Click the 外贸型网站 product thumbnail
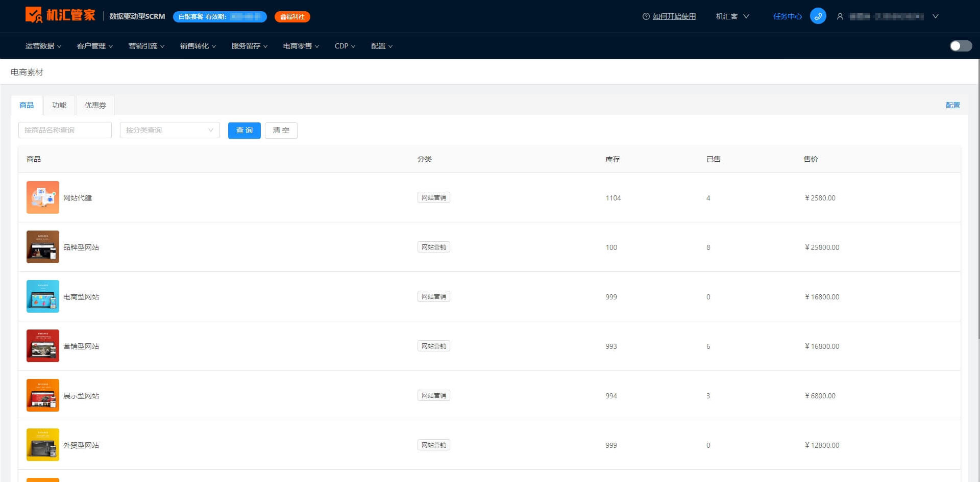Viewport: 980px width, 482px height. (43, 445)
